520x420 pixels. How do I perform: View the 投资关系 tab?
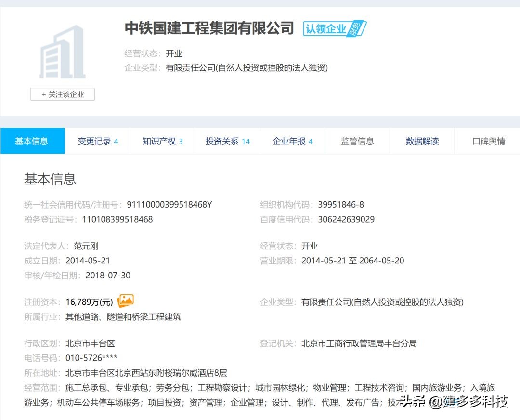[226, 141]
